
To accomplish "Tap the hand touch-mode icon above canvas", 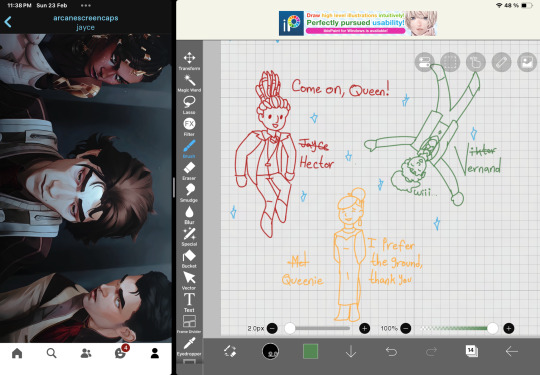I will click(476, 62).
